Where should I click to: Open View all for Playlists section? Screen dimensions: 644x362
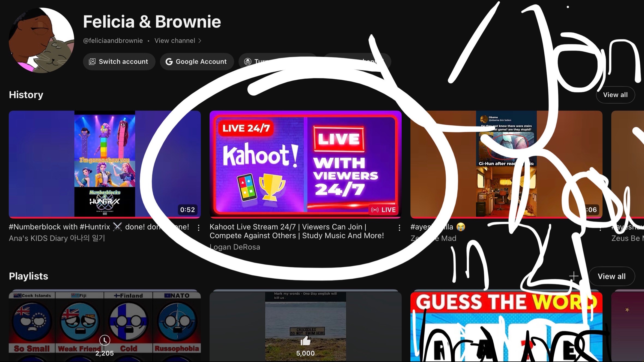pyautogui.click(x=611, y=276)
